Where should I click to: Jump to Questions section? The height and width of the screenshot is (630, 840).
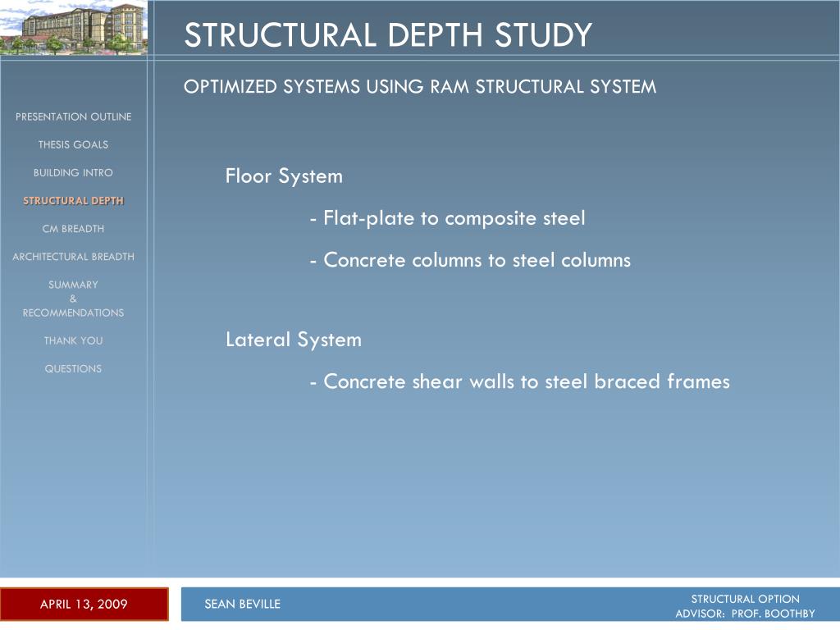(73, 368)
